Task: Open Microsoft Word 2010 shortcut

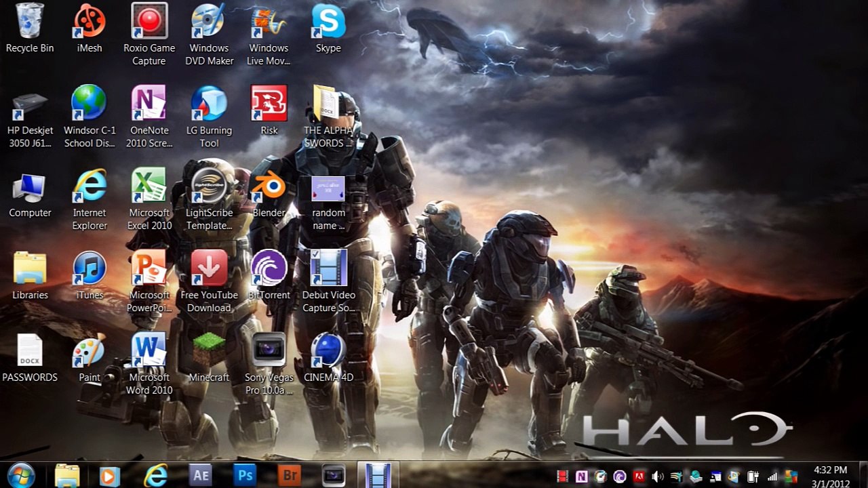Action: coord(149,365)
